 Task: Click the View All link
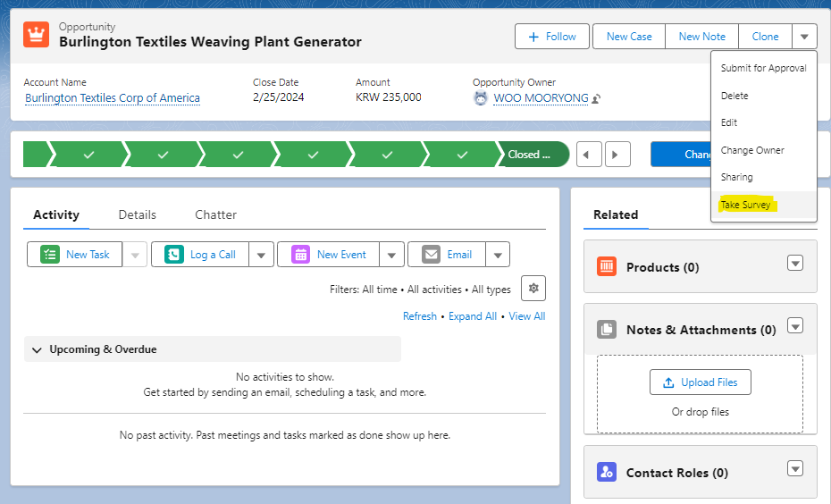[527, 316]
